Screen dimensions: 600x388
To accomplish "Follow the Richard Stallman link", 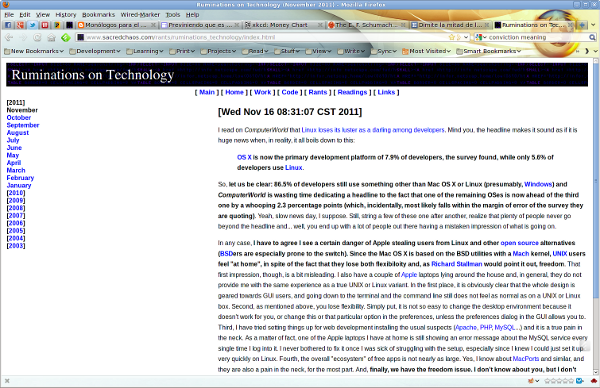I will (x=457, y=264).
